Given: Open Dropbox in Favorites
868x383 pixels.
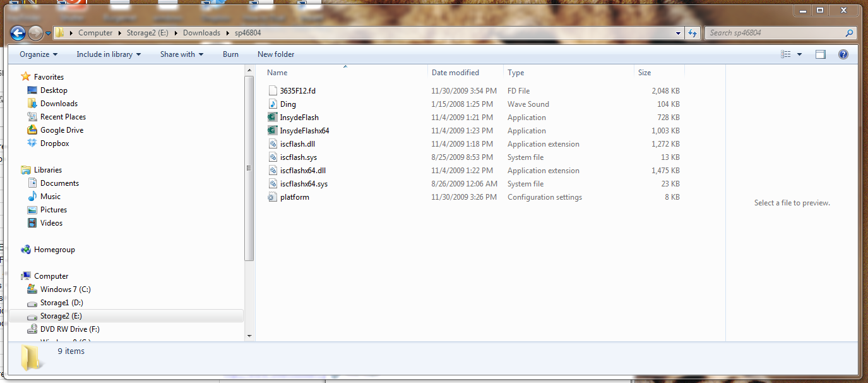Looking at the screenshot, I should tap(54, 143).
